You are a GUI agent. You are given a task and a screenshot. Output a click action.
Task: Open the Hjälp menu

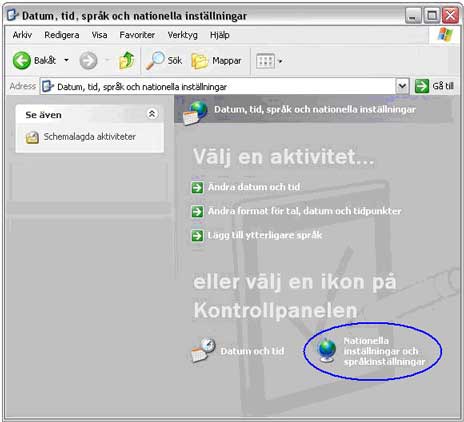pos(220,35)
